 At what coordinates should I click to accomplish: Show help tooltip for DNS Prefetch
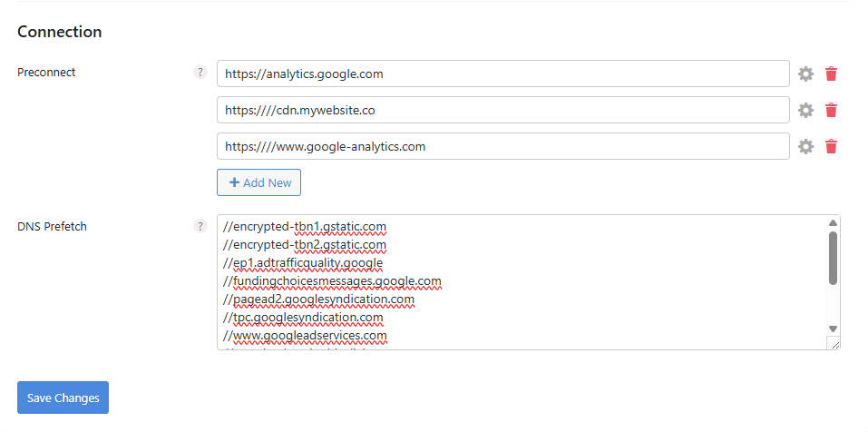200,226
